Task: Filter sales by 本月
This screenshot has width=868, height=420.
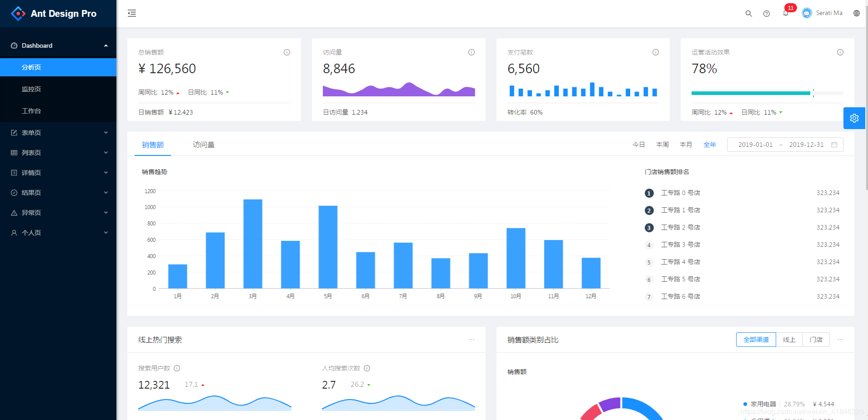Action: (x=686, y=145)
